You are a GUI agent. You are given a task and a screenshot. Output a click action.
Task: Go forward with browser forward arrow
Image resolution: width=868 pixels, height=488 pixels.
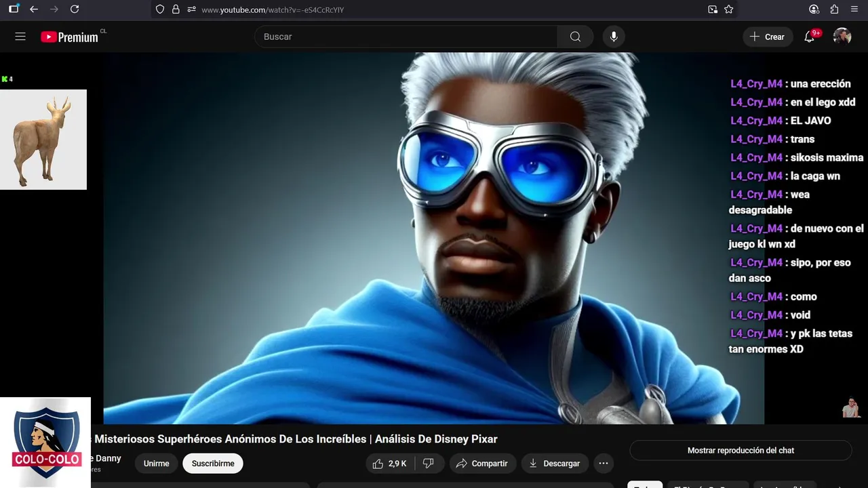[x=54, y=9]
